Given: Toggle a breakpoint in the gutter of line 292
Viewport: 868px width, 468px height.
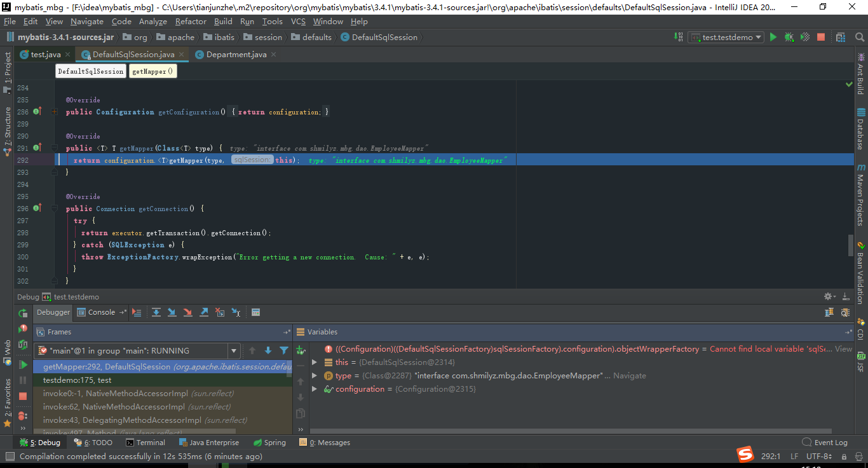Looking at the screenshot, I should [37, 160].
